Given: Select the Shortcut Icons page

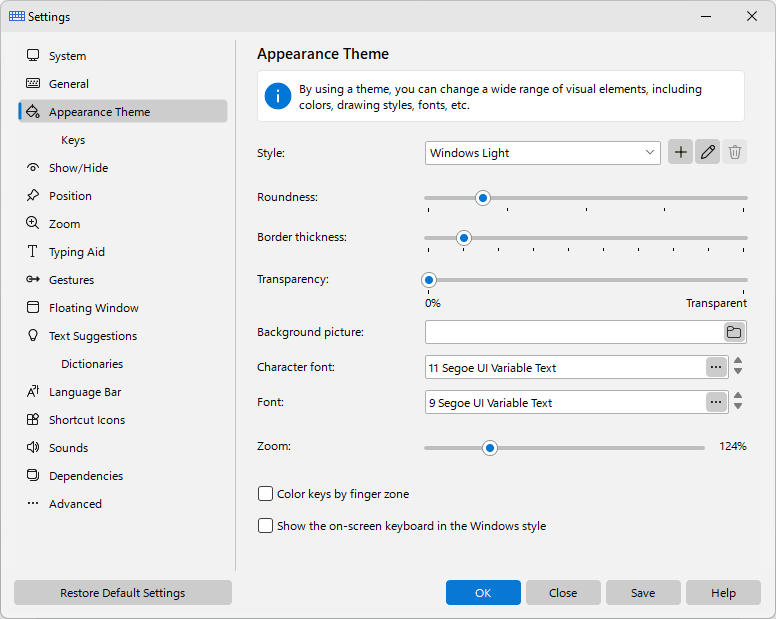Looking at the screenshot, I should coord(123,420).
